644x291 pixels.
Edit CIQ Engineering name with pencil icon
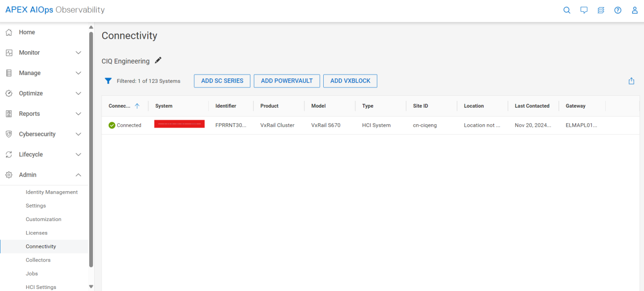[158, 61]
